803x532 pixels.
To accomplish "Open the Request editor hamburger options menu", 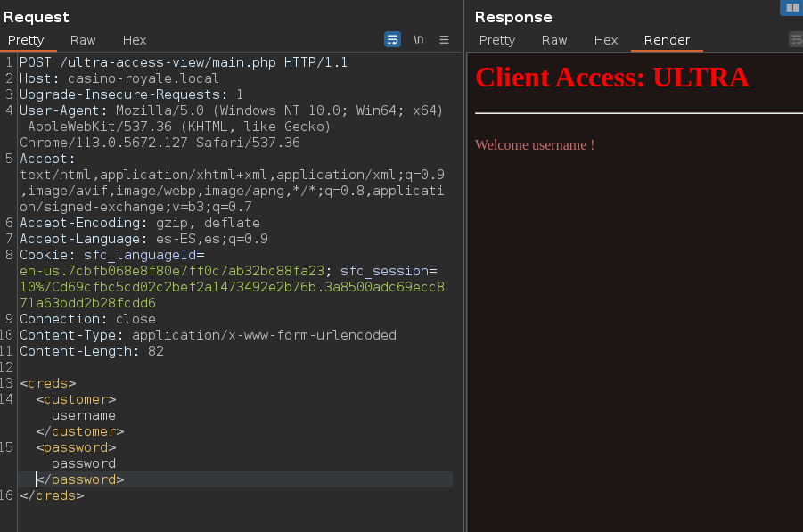I will click(x=444, y=39).
